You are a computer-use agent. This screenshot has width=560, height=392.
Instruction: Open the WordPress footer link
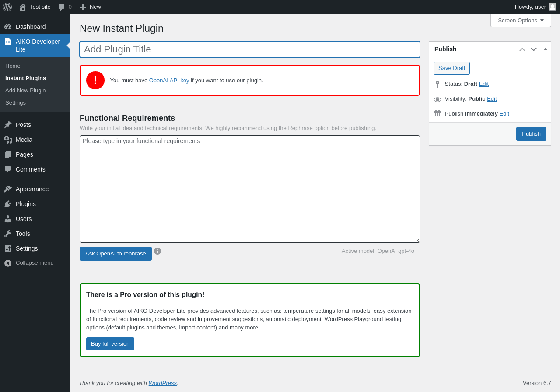tap(163, 383)
